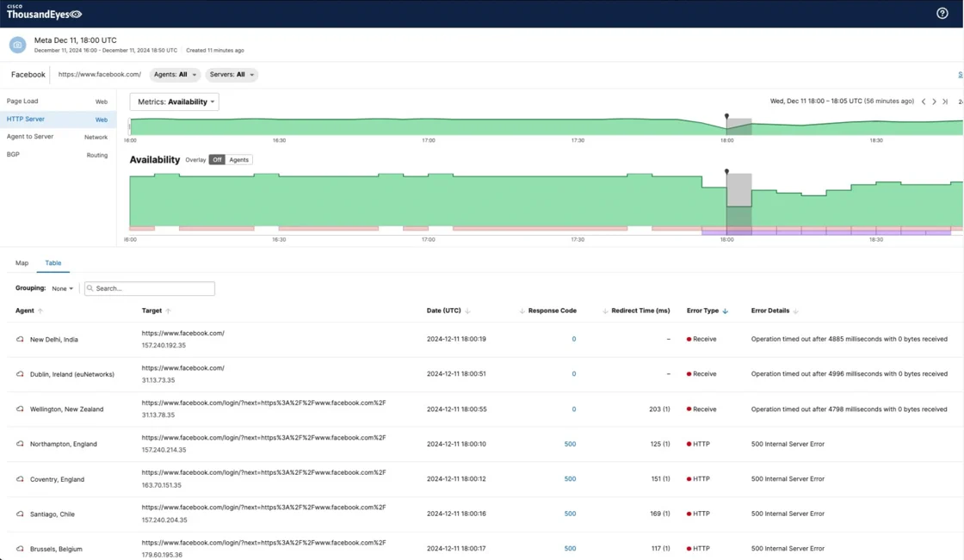Open the Agents: All filter dropdown
The width and height of the screenshot is (964, 560).
[x=176, y=74]
